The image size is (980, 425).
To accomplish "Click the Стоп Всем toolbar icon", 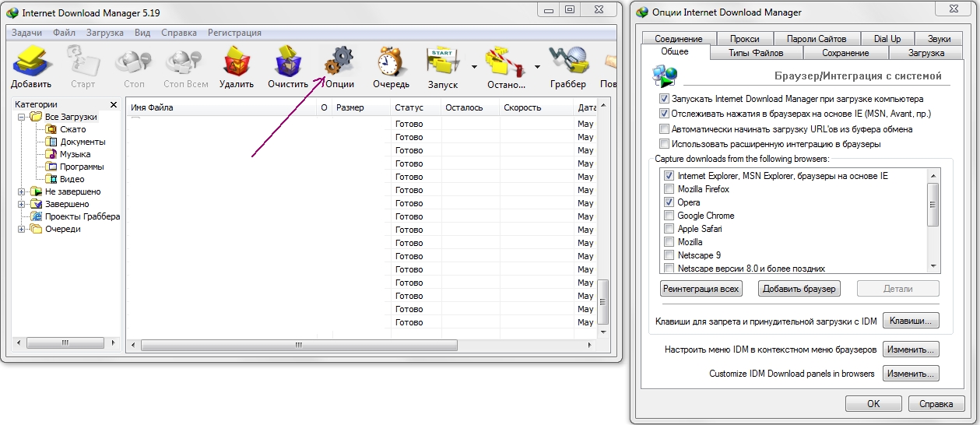I will pyautogui.click(x=185, y=61).
